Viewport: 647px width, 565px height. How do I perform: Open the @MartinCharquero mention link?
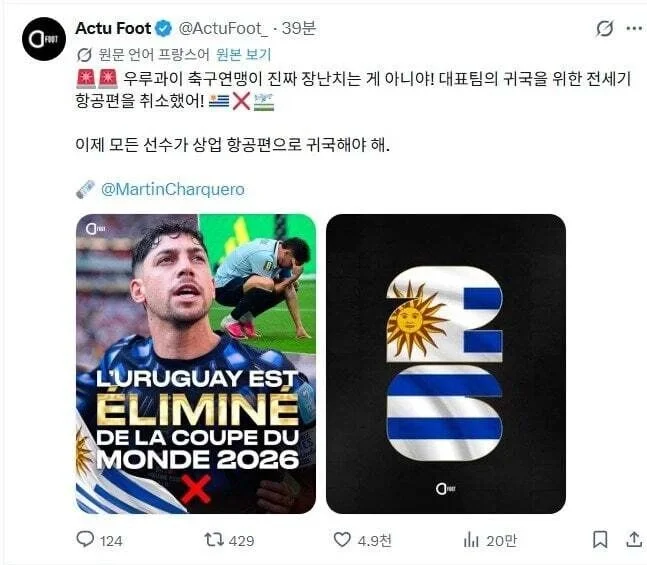172,189
